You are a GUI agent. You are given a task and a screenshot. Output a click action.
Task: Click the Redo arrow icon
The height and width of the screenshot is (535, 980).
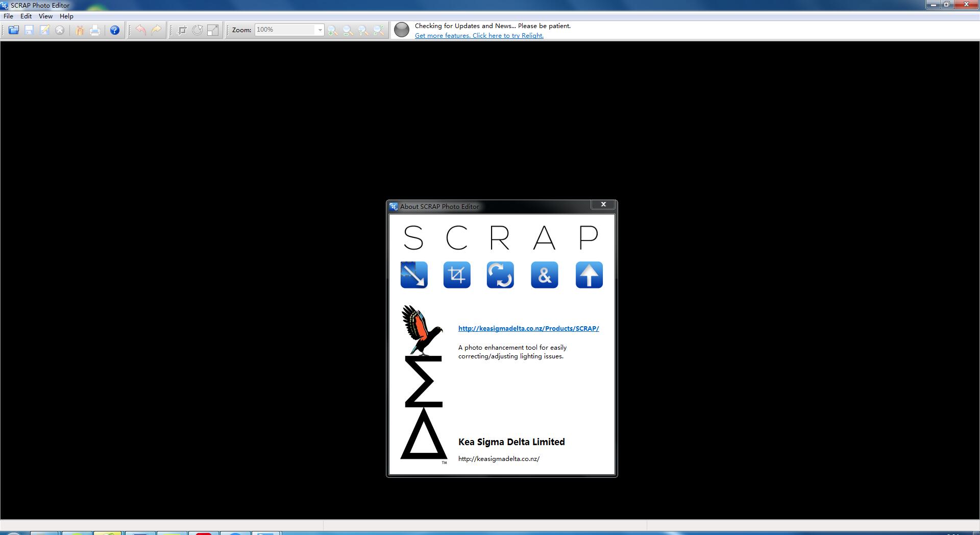tap(156, 30)
